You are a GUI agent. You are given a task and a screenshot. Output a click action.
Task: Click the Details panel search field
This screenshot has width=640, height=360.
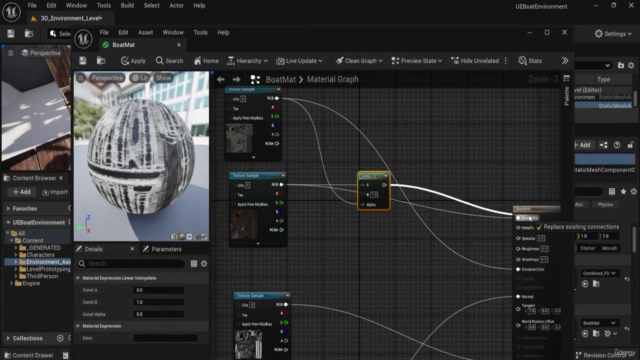click(131, 264)
